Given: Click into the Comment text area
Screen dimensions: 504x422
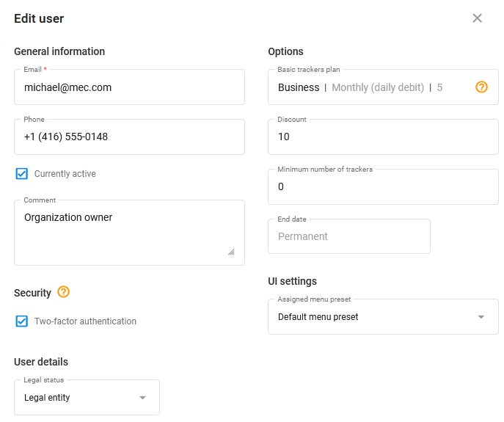Looking at the screenshot, I should click(129, 233).
